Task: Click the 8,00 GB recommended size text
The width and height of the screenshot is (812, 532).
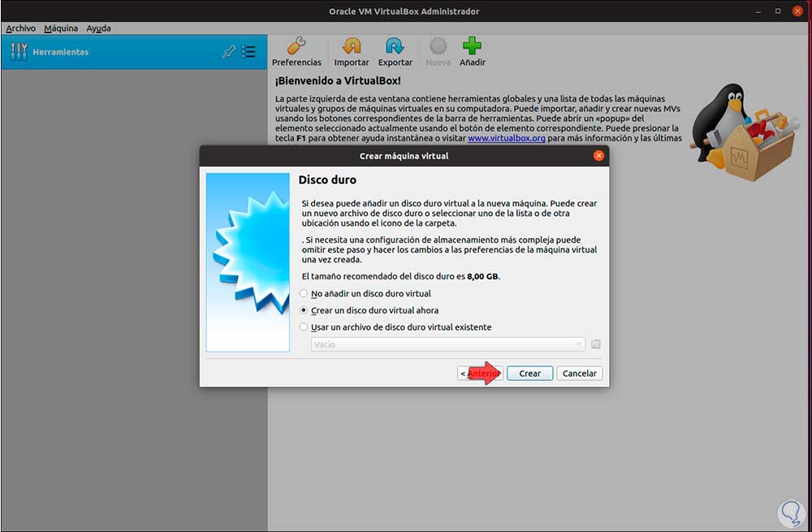Action: [482, 277]
